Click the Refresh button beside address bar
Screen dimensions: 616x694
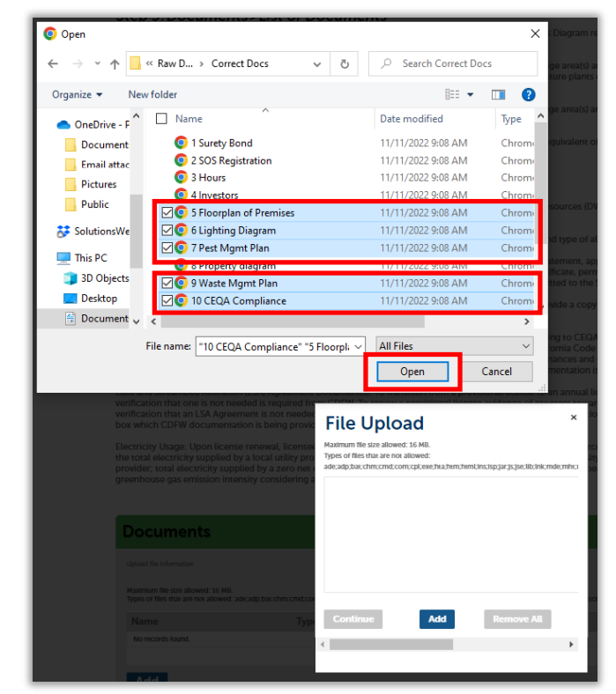click(345, 64)
